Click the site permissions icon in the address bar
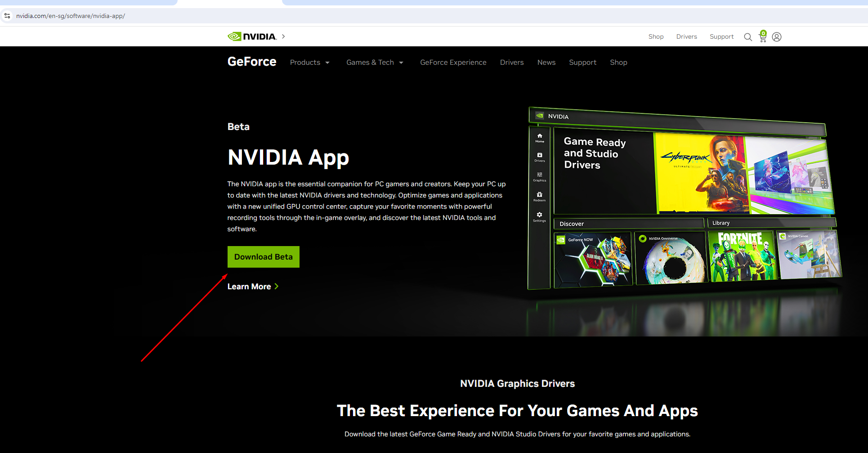Screen dimensions: 868x453 7,15
